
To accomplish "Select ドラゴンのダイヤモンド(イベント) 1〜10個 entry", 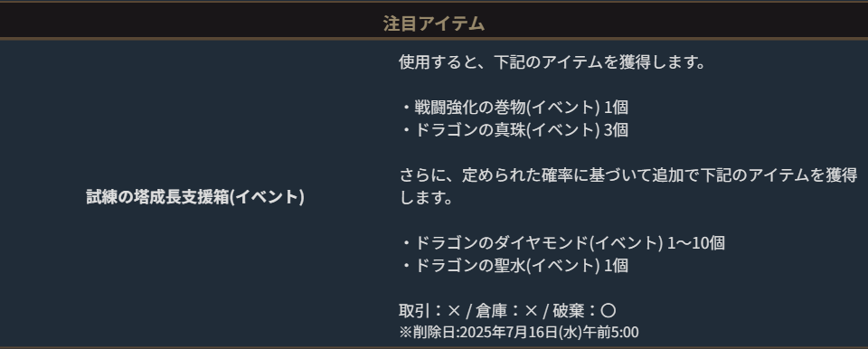I will tap(561, 242).
